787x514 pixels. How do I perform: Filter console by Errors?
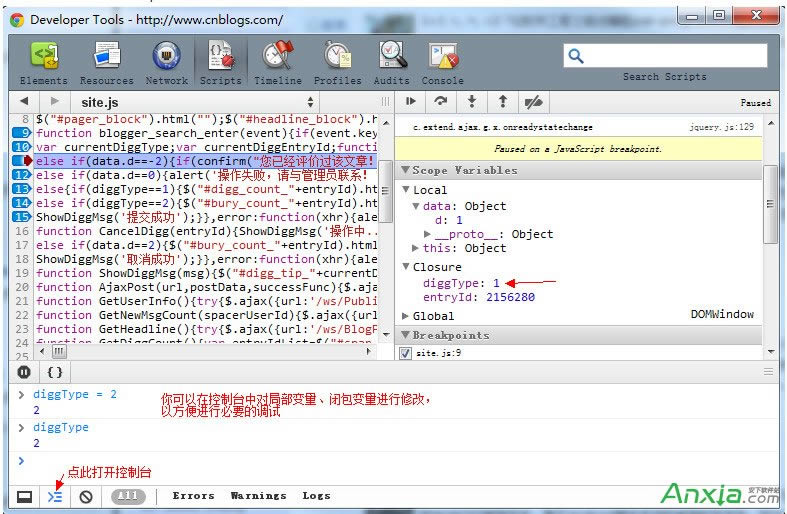[194, 496]
